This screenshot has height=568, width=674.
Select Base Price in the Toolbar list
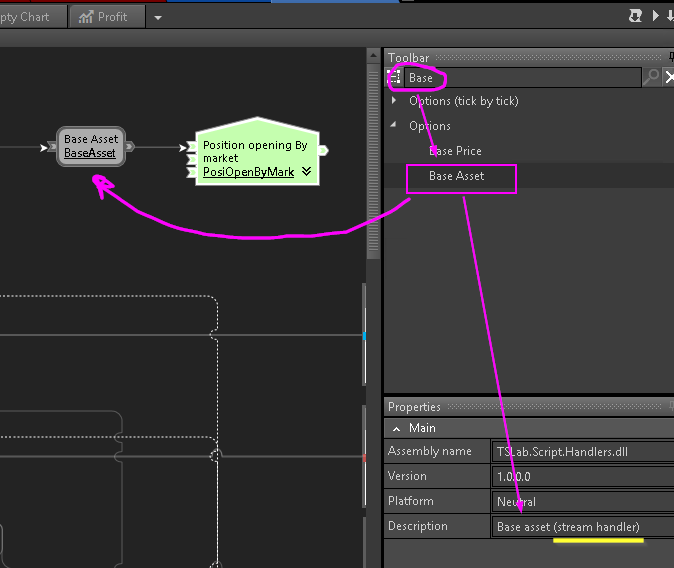click(455, 151)
